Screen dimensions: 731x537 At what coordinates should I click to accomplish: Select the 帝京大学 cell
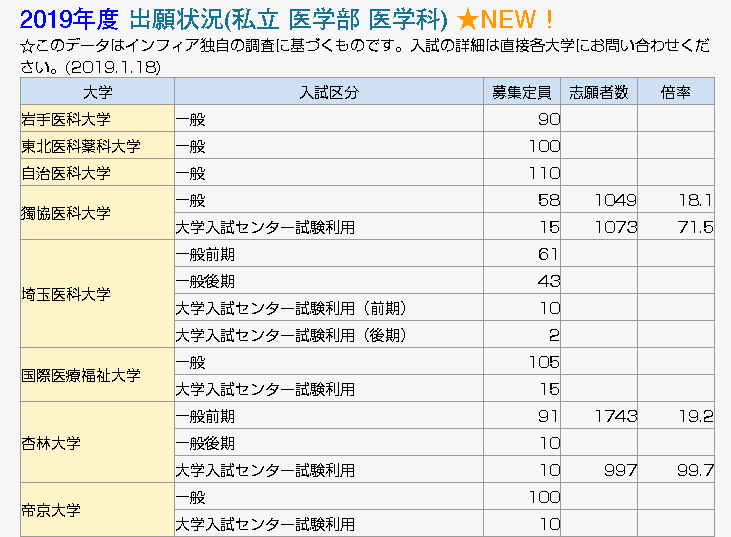click(97, 510)
